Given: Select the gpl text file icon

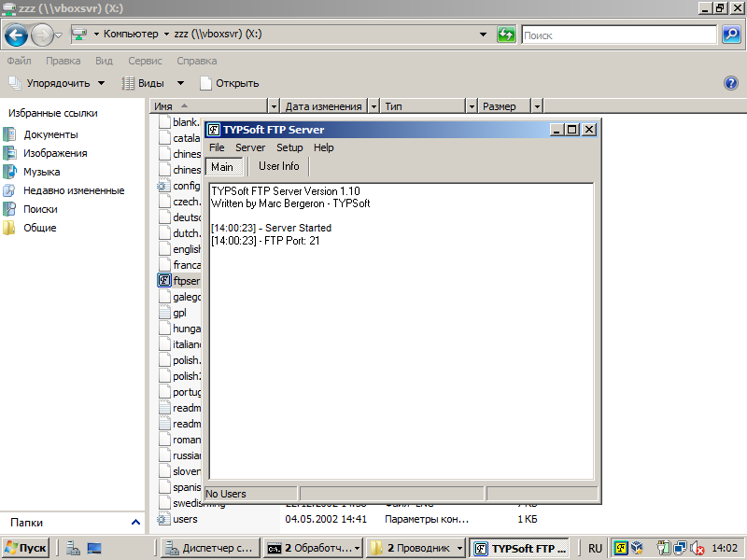Looking at the screenshot, I should pyautogui.click(x=164, y=313).
